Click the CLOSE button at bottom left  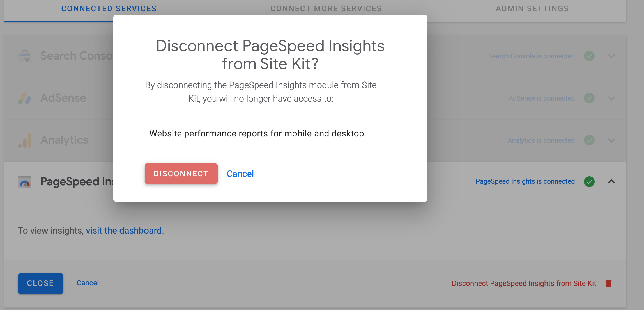click(40, 283)
